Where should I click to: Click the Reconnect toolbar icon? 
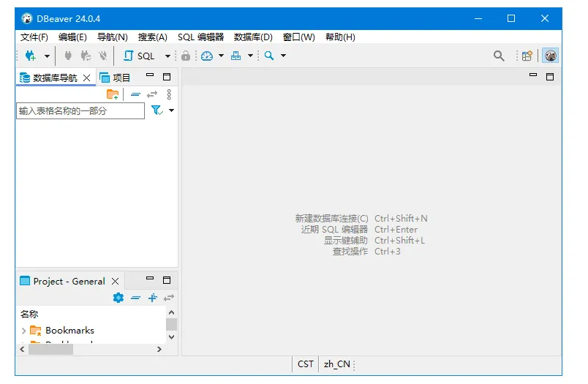(x=86, y=56)
